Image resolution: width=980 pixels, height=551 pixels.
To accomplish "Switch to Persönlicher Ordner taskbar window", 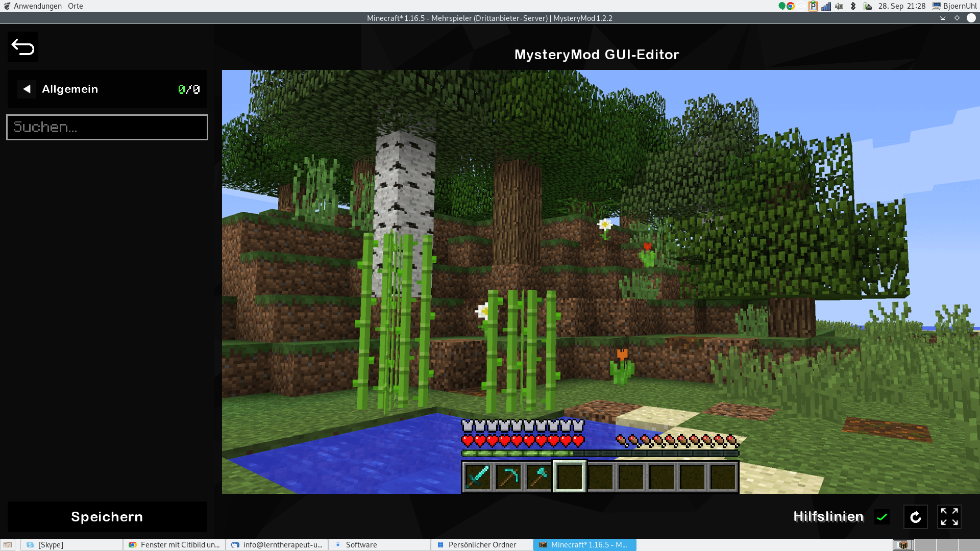I will pyautogui.click(x=482, y=545).
